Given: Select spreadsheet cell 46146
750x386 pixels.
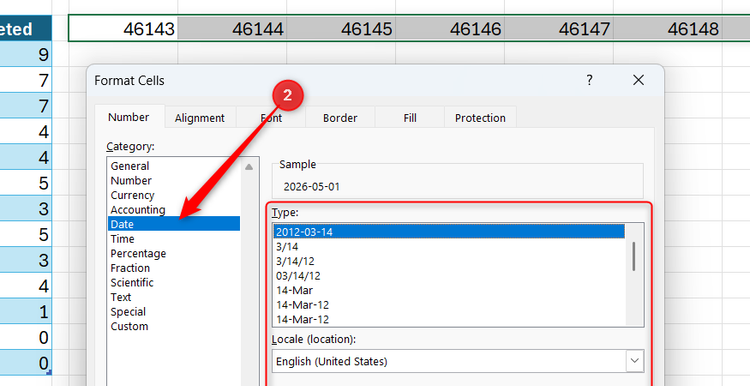Looking at the screenshot, I should point(450,29).
